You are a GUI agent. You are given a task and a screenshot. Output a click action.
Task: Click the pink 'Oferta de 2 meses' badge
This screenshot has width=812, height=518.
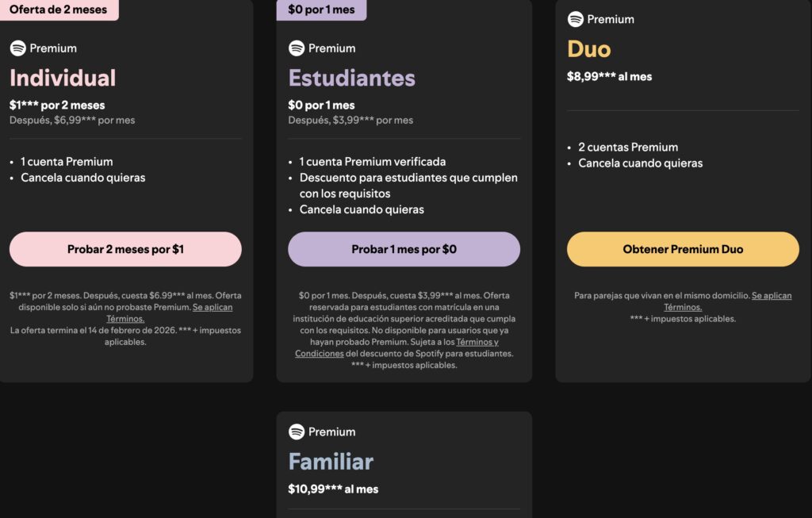[x=58, y=10]
